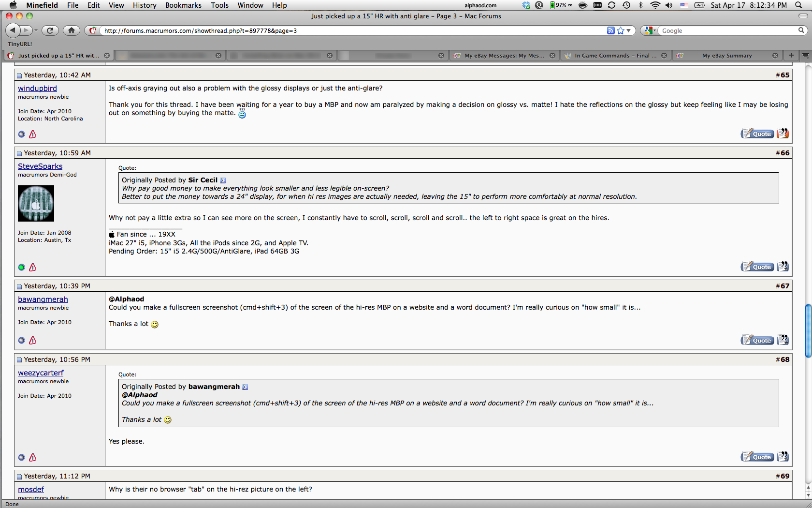
Task: Open a new tab with plus button
Action: [791, 55]
